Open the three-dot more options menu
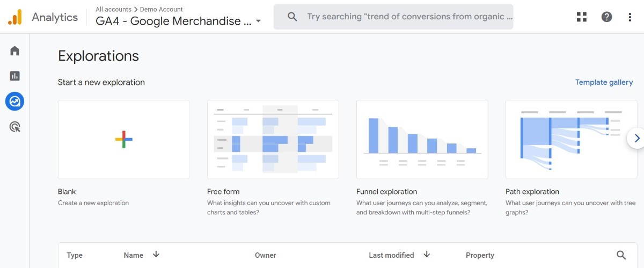 [630, 17]
